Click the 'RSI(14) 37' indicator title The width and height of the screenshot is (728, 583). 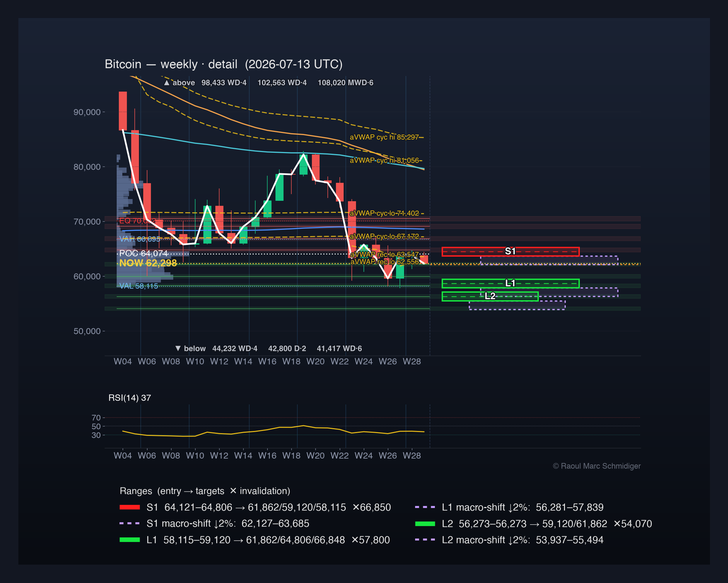130,398
